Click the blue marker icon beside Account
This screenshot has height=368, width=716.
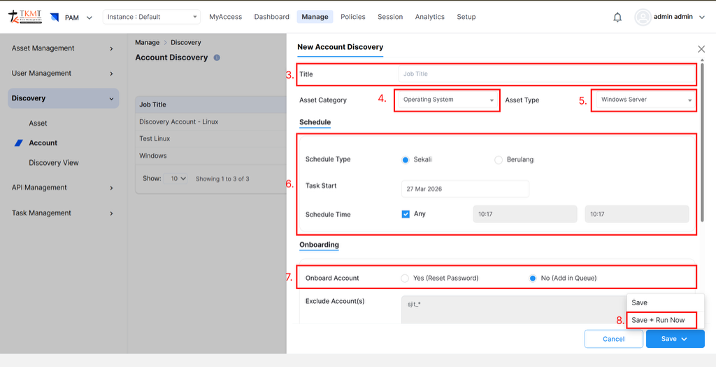(x=19, y=143)
